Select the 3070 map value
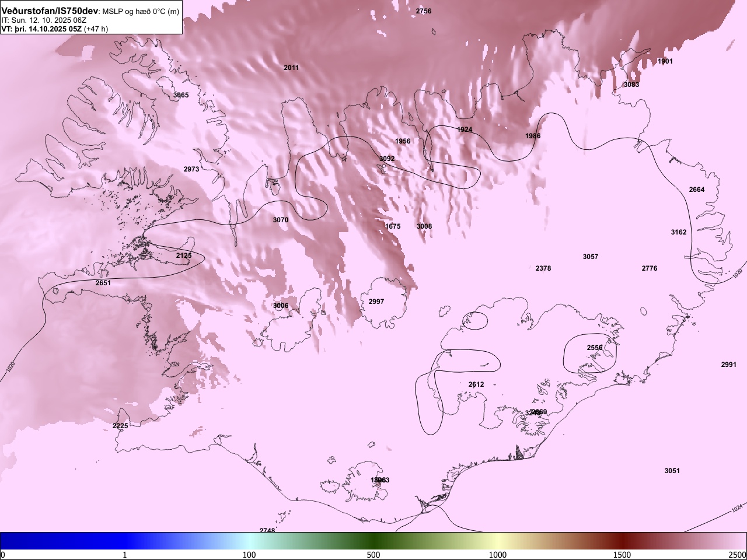 tap(281, 220)
